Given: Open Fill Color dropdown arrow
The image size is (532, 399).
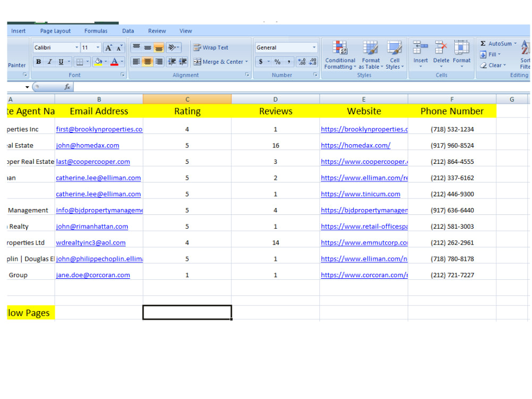Looking at the screenshot, I should (x=106, y=62).
